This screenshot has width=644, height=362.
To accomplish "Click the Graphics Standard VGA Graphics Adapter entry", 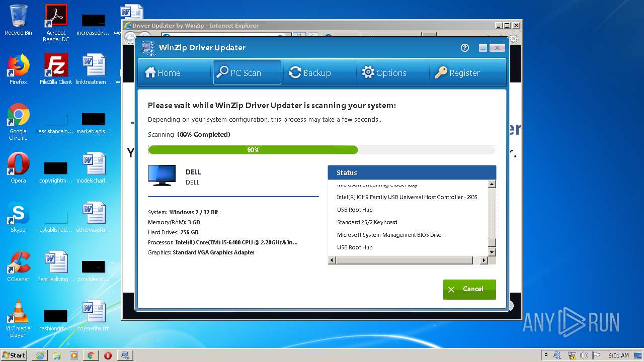I will coord(201,252).
